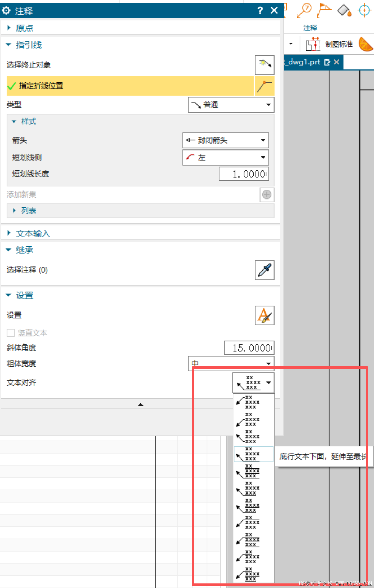Select highlighted option 底行文本下面，延伸至最长
Screen dimensions: 374x588
click(254, 454)
